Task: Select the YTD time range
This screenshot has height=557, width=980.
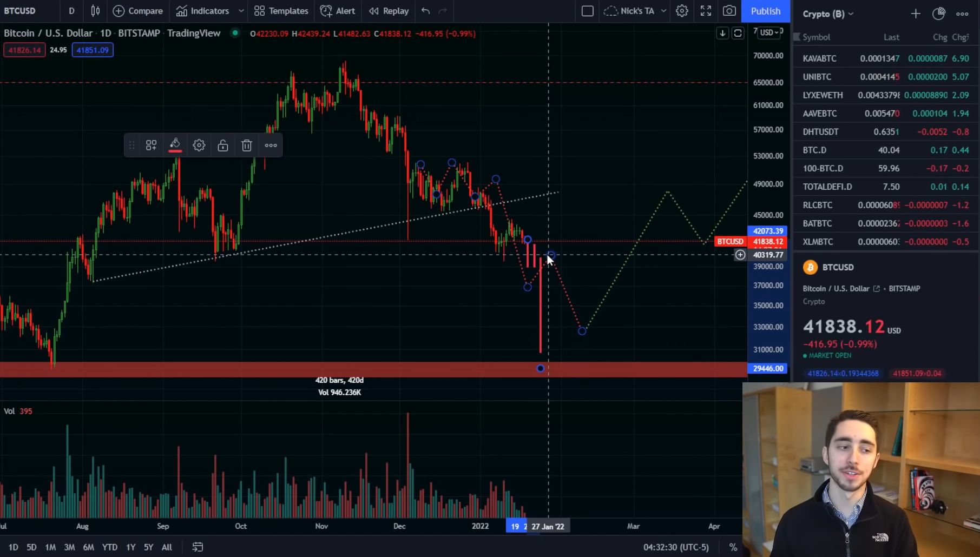Action: point(110,547)
